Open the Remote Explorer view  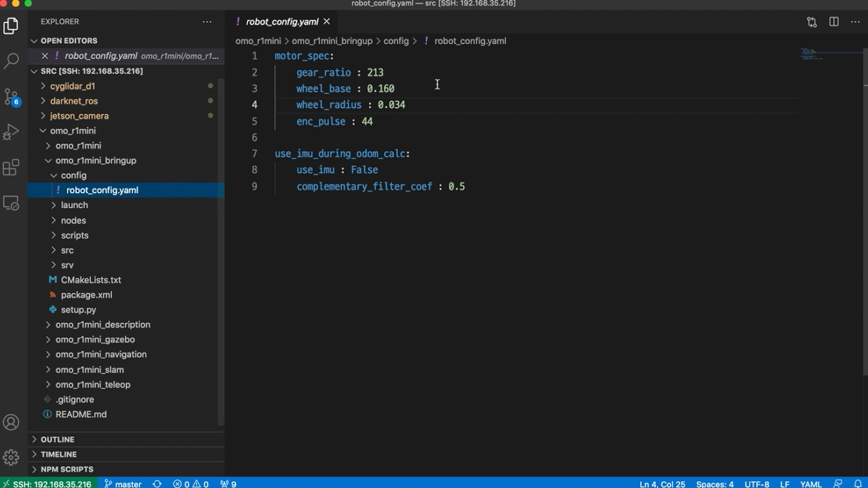11,202
